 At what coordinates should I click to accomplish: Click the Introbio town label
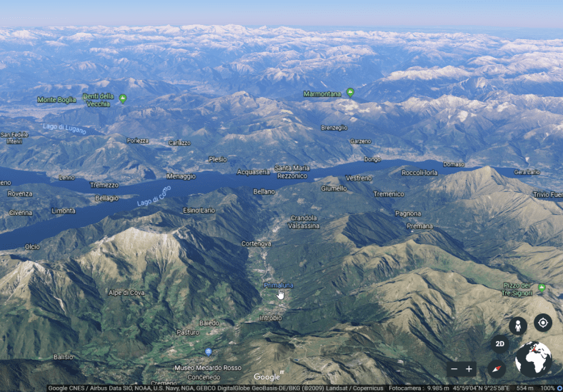pos(270,318)
